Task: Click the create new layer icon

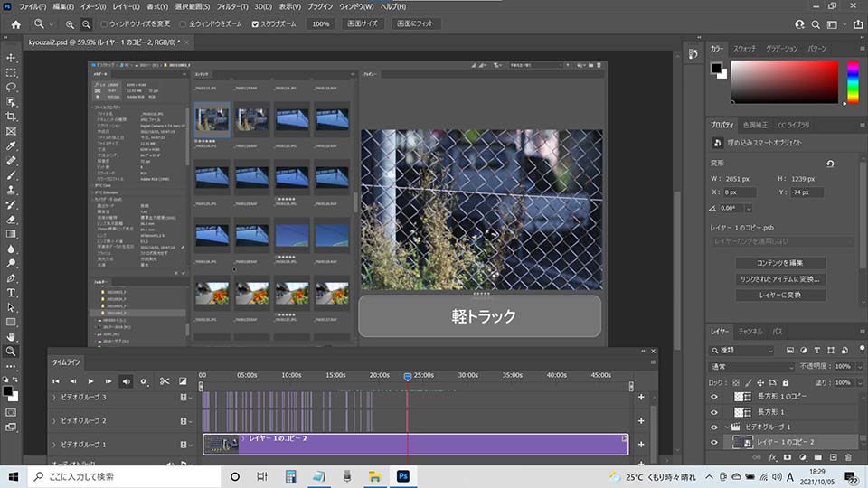Action: (x=833, y=457)
